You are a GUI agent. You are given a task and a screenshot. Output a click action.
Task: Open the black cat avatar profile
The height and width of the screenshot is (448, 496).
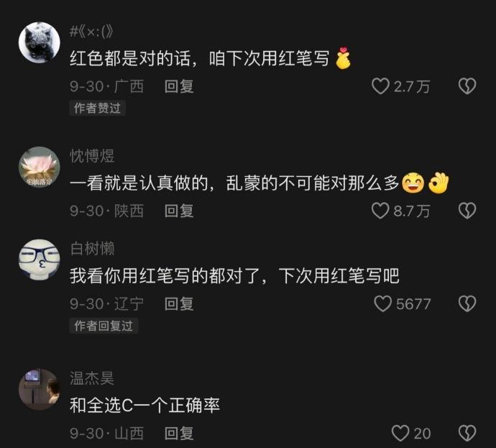click(x=40, y=42)
